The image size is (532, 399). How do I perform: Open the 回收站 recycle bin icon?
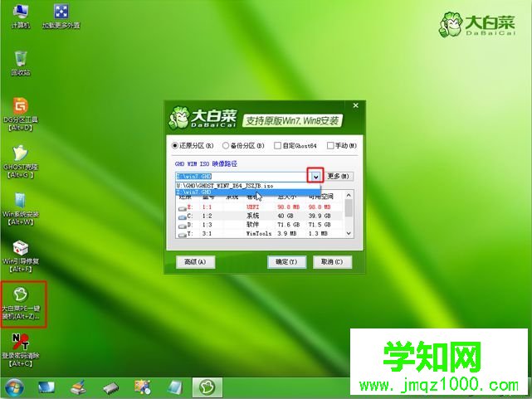tap(21, 63)
